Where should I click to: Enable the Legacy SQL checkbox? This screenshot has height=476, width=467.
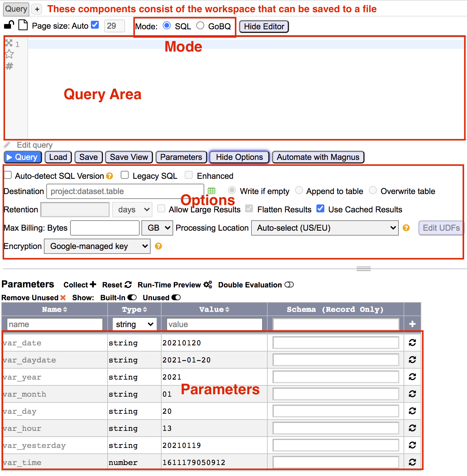click(125, 175)
